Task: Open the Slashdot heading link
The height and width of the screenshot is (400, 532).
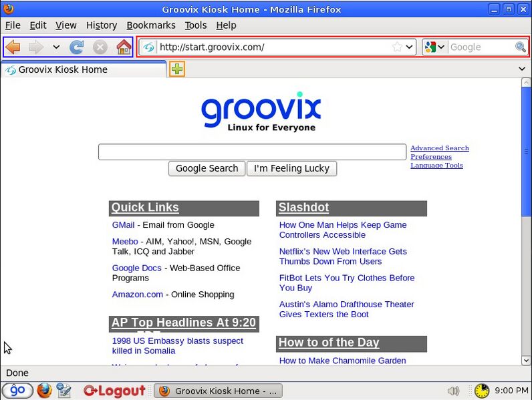Action: pyautogui.click(x=303, y=208)
